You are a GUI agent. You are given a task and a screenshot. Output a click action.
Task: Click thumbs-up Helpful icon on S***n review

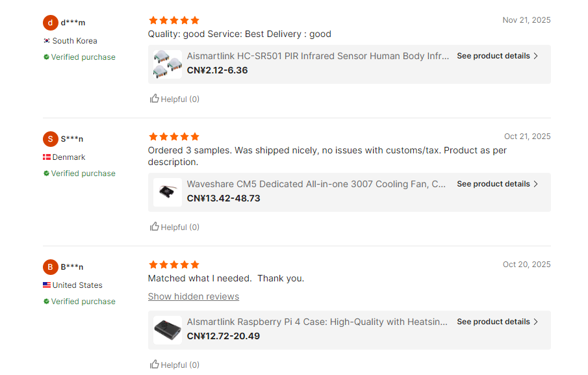point(155,227)
